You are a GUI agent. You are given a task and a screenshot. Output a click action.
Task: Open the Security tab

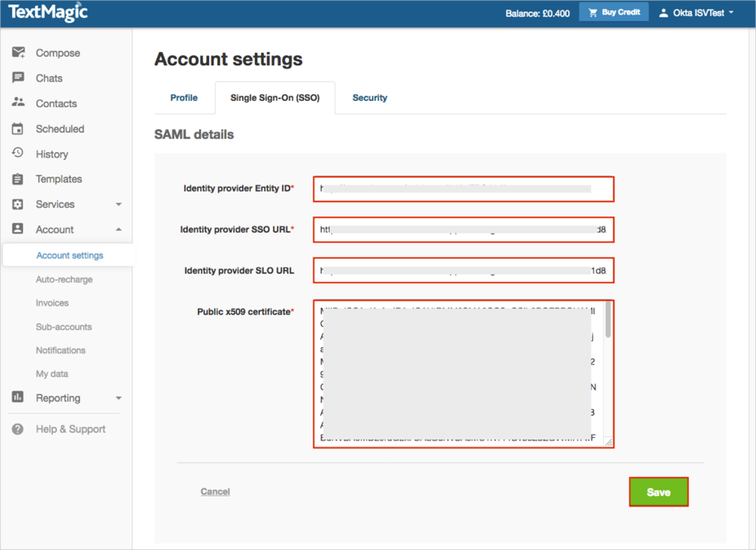tap(370, 98)
